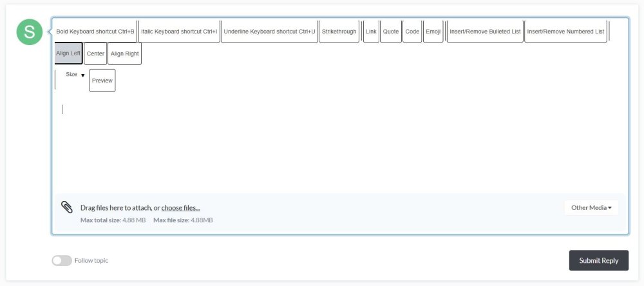This screenshot has width=644, height=286.
Task: Click inside the reply text editor area
Action: point(339,144)
